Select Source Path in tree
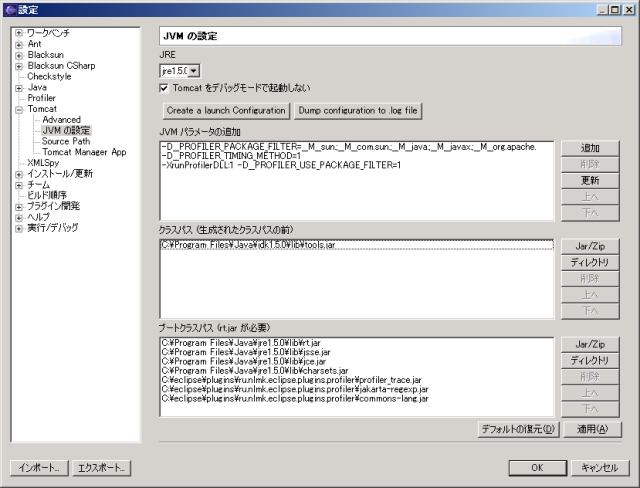 tap(65, 141)
